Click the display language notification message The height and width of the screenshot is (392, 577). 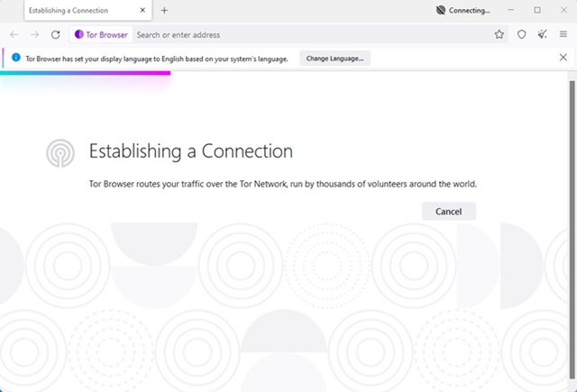pyautogui.click(x=157, y=59)
